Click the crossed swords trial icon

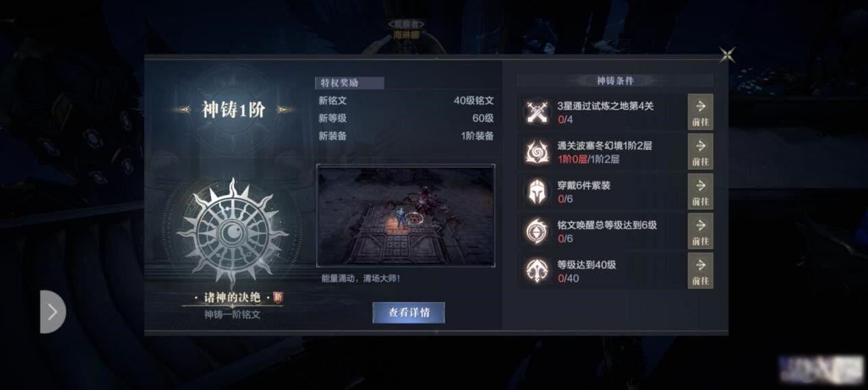tap(535, 112)
